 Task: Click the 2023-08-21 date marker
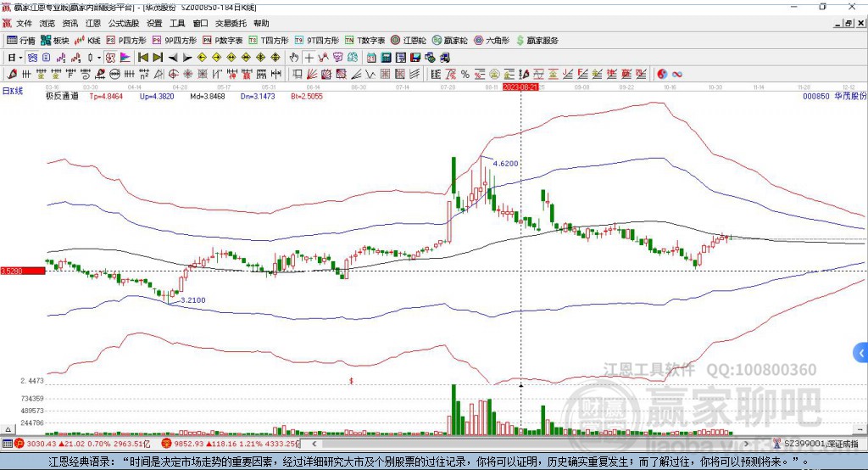coord(520,87)
